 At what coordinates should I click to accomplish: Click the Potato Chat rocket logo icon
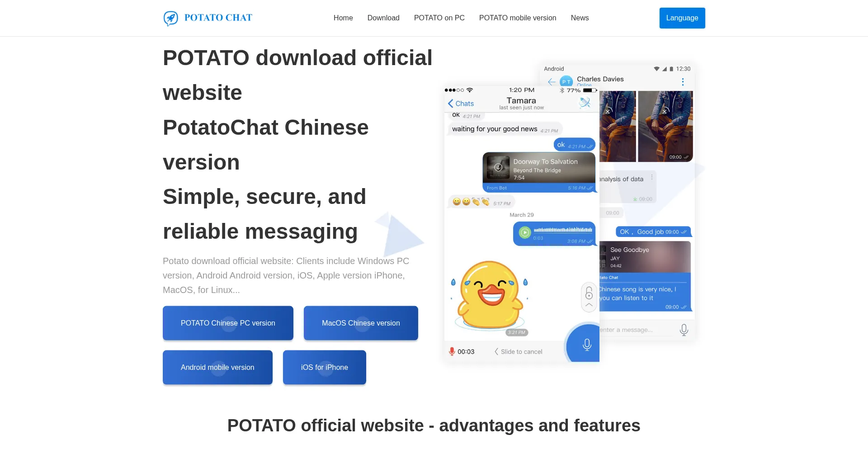pos(170,18)
